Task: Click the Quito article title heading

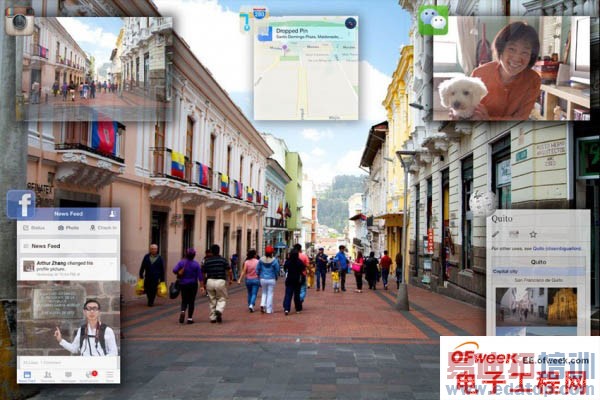Action: [x=502, y=219]
